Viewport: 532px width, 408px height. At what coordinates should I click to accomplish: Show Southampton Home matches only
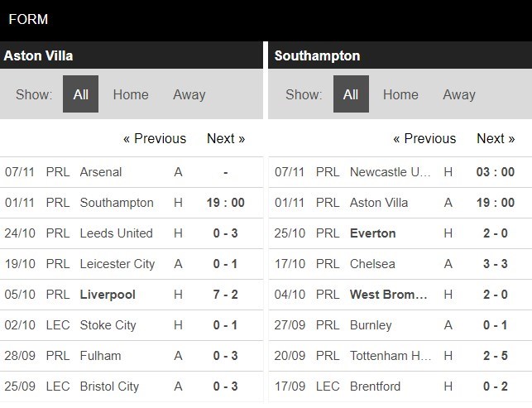[400, 94]
